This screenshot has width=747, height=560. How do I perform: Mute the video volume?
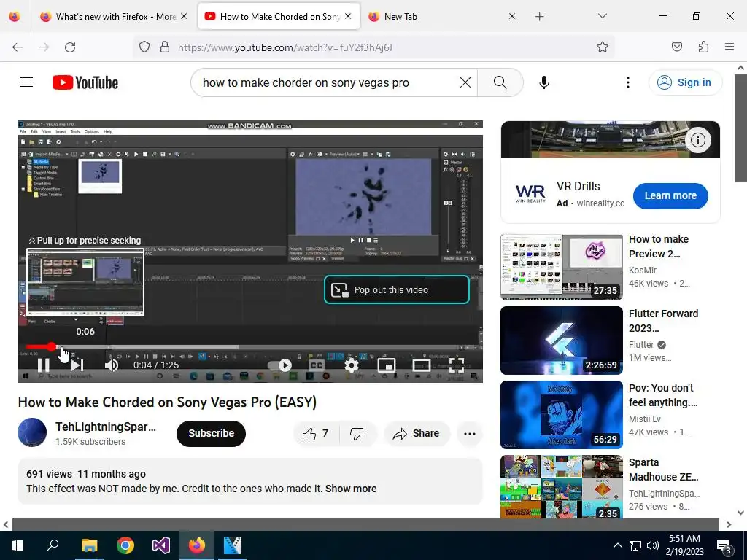[112, 365]
